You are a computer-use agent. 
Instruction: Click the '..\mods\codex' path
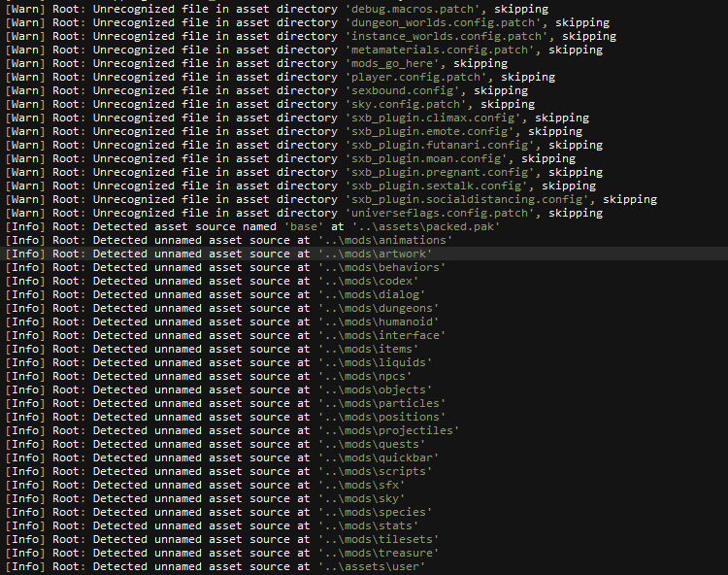tap(368, 281)
